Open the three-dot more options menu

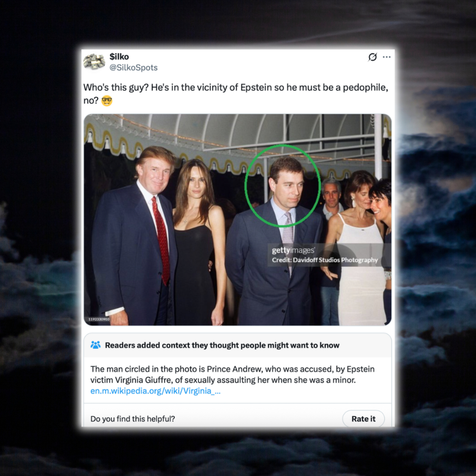(x=387, y=57)
